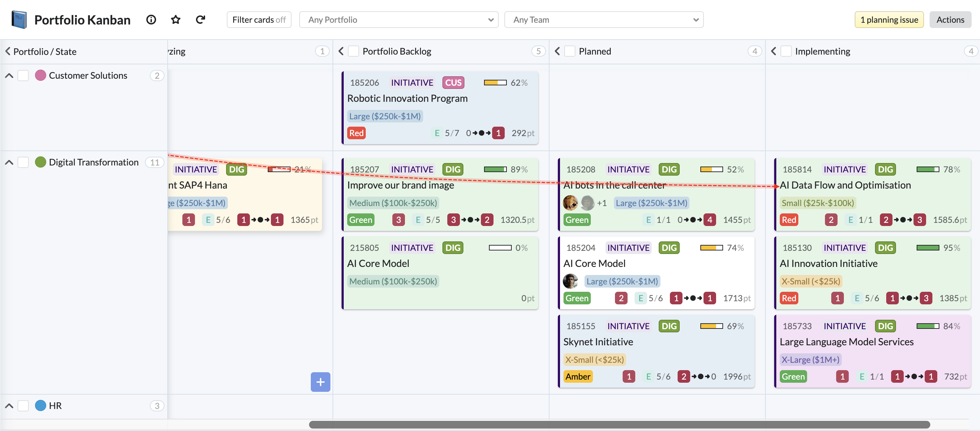Refresh the board with reload icon

(200, 20)
